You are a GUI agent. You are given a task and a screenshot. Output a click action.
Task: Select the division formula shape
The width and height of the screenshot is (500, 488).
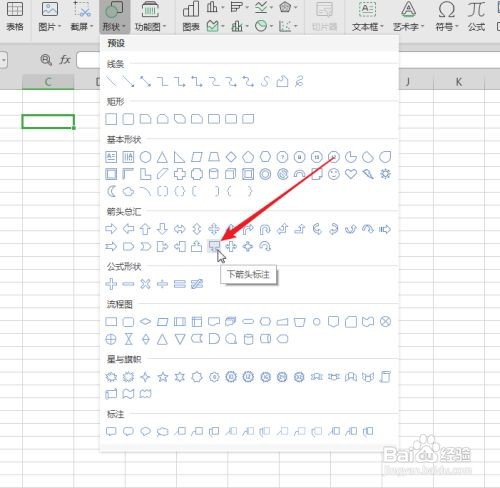point(162,284)
